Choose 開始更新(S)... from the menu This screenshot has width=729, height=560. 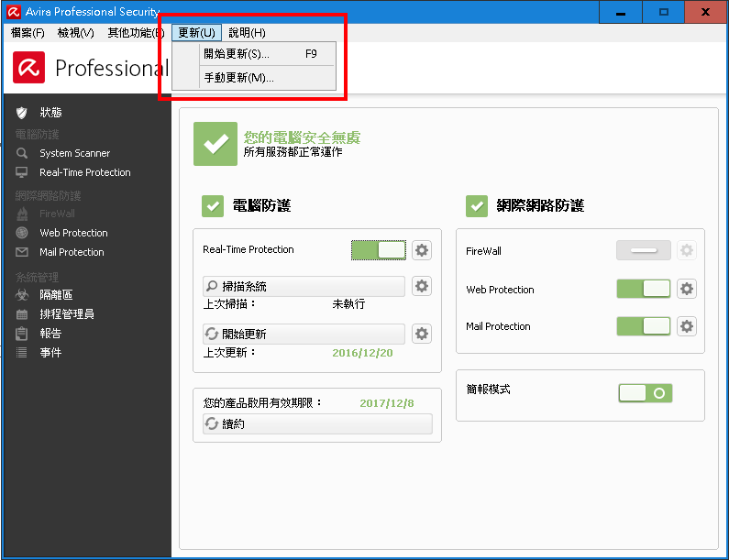click(x=254, y=54)
